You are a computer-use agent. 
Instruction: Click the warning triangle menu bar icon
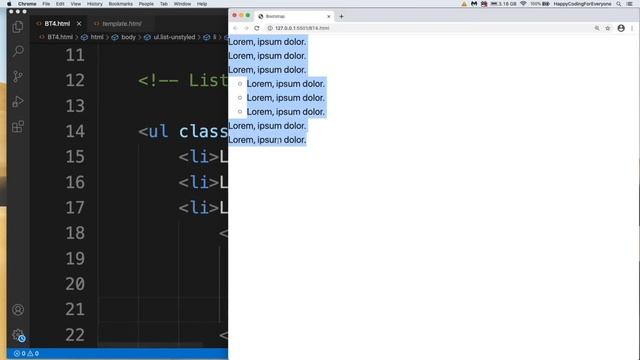point(464,4)
